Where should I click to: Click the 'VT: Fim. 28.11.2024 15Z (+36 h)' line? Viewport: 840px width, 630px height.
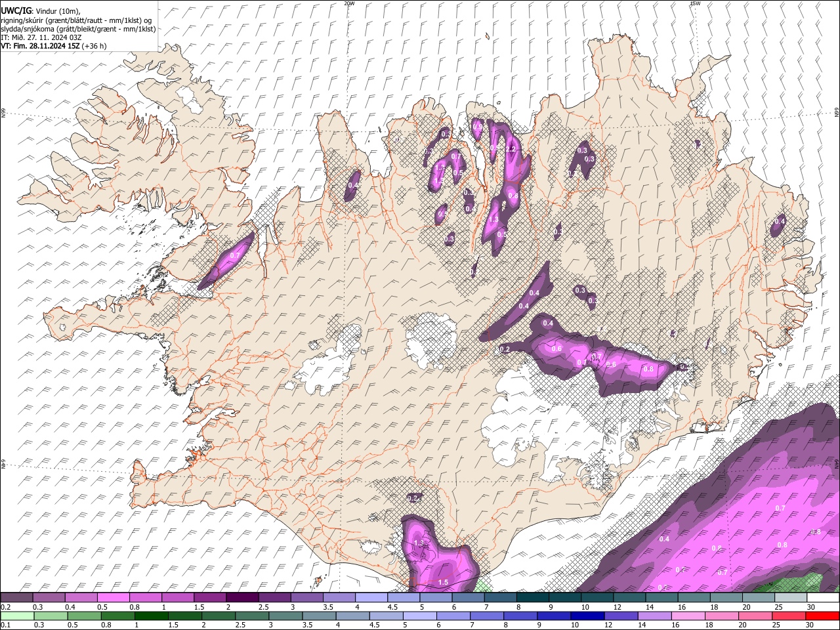pos(53,46)
